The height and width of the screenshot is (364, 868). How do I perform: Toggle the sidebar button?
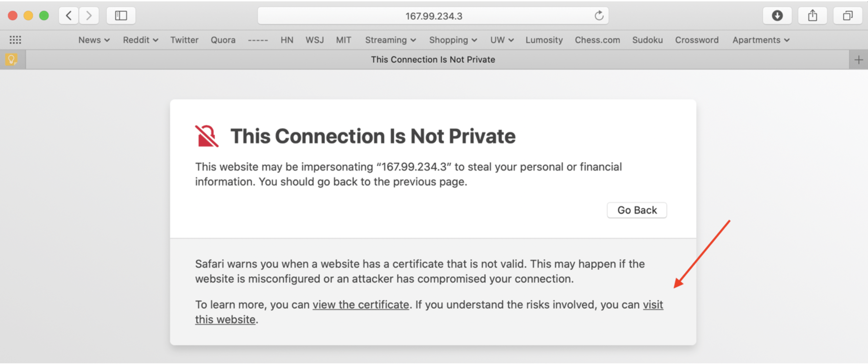(x=121, y=16)
